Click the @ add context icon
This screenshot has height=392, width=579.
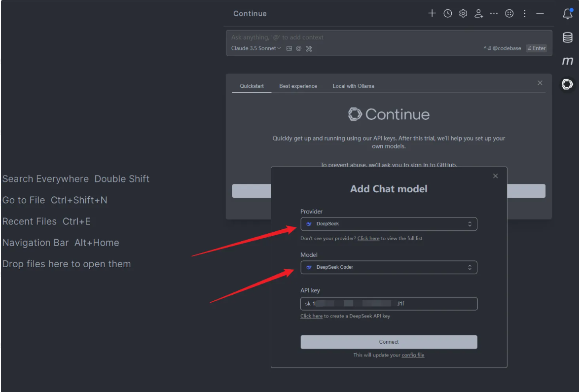tap(299, 48)
